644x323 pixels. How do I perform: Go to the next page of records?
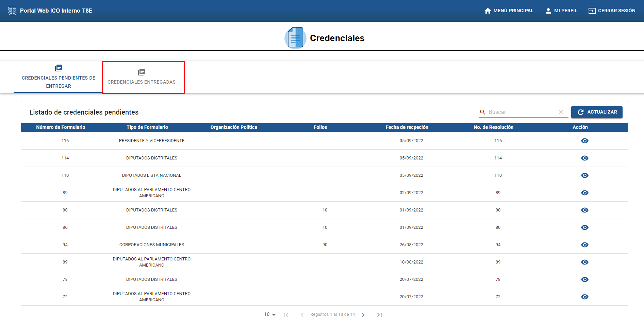(363, 315)
